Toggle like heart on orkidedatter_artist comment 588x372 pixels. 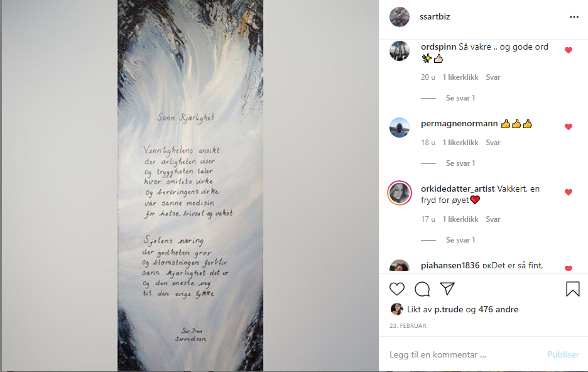pyautogui.click(x=569, y=192)
